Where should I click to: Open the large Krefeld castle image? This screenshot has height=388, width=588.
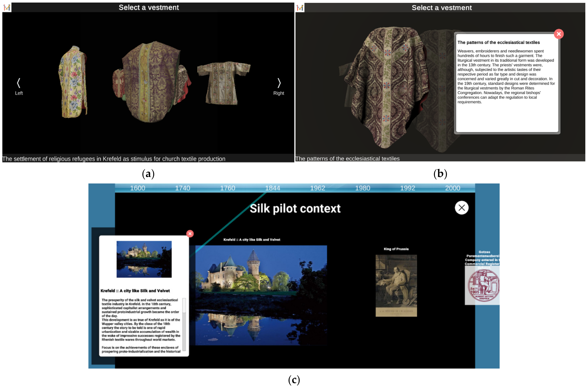point(261,295)
